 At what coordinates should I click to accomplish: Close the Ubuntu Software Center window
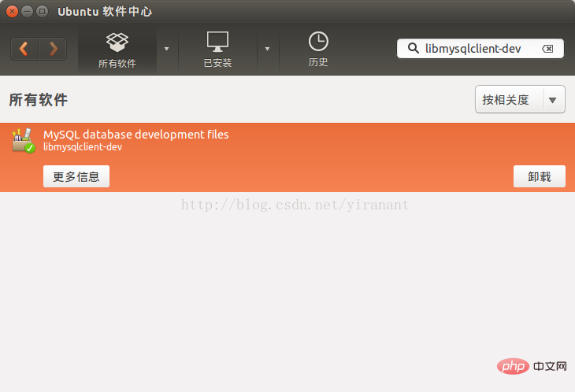tap(12, 11)
